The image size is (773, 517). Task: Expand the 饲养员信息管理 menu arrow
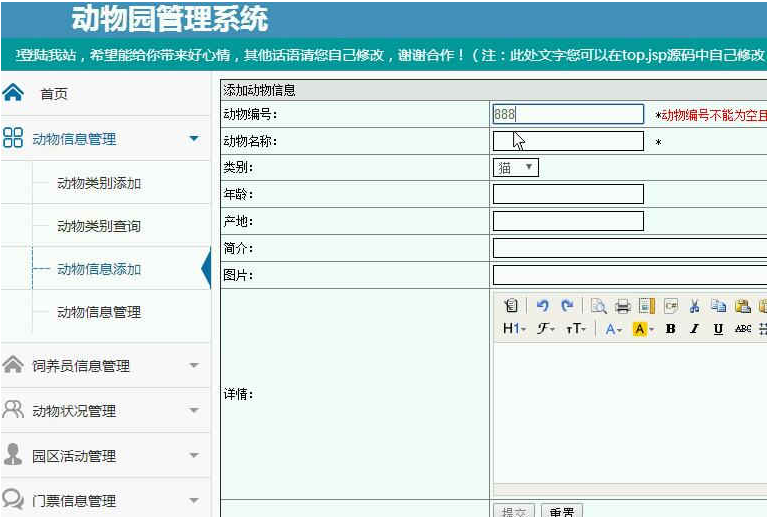pos(194,365)
